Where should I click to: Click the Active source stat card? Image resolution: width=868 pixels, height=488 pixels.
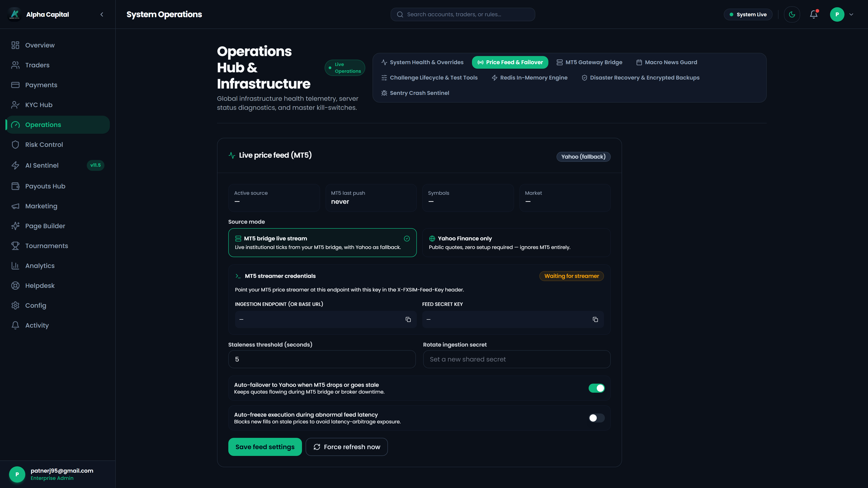[x=274, y=198]
